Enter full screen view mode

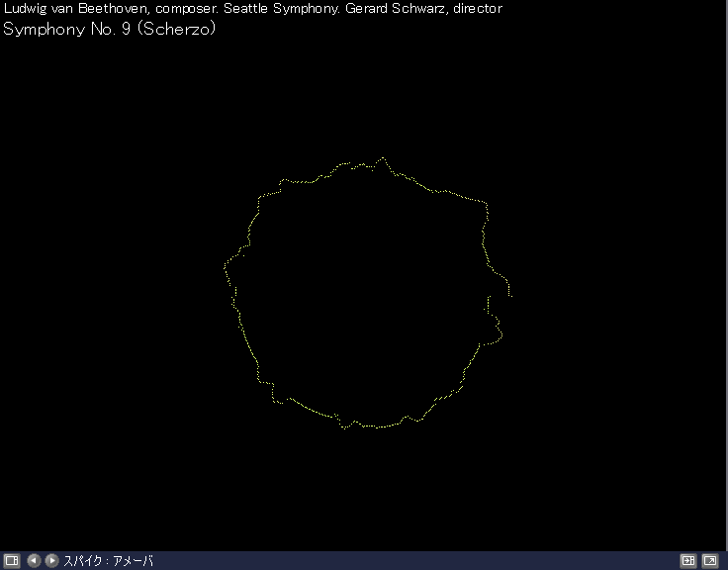710,561
